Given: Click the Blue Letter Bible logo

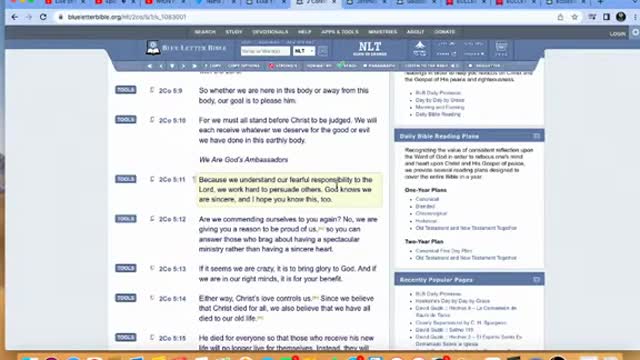Looking at the screenshot, I should [186, 48].
